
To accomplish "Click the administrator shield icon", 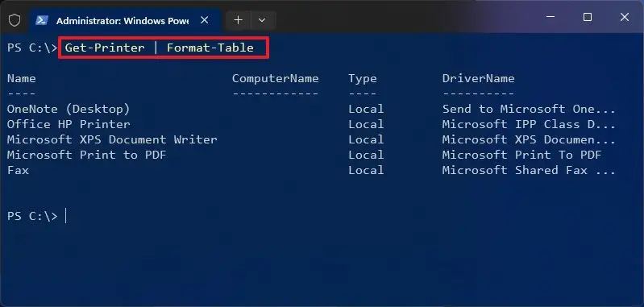I will pyautogui.click(x=15, y=20).
